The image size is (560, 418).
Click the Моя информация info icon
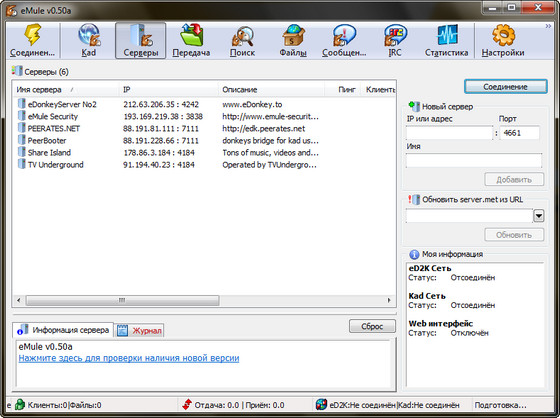[x=414, y=254]
